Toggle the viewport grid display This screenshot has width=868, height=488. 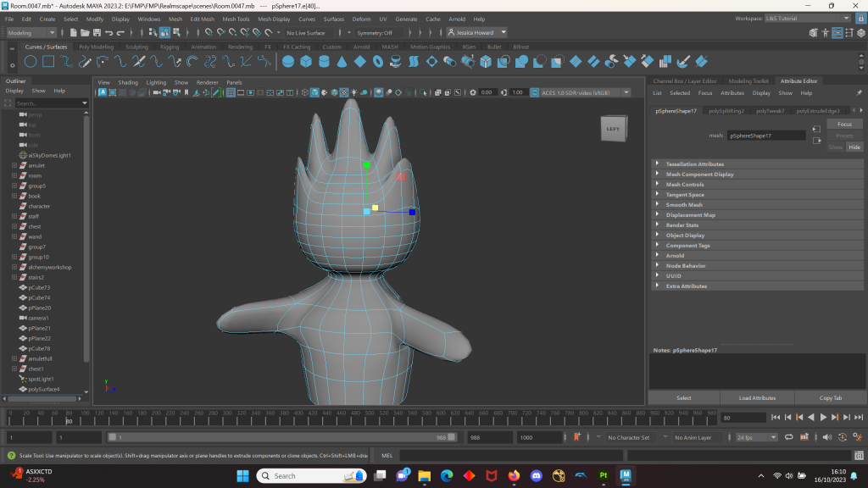coord(231,92)
